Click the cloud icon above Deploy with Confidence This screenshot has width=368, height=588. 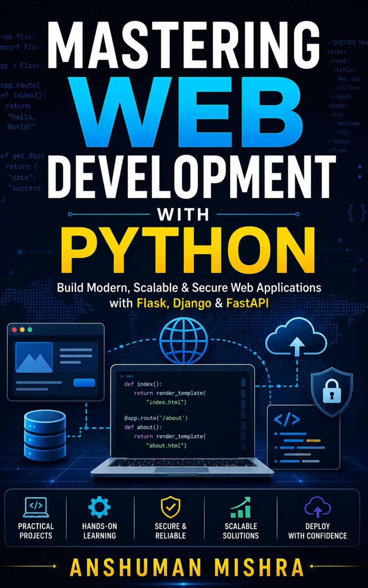[318, 507]
